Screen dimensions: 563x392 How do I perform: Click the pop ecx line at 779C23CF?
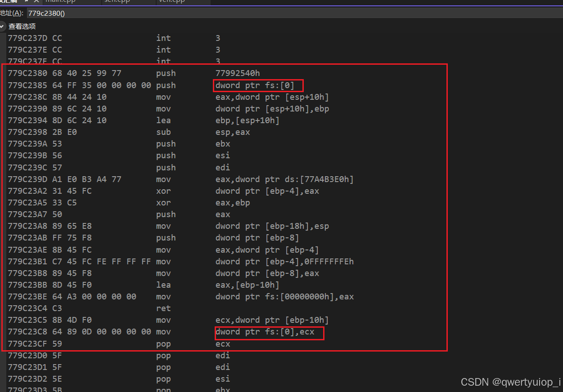click(119, 344)
